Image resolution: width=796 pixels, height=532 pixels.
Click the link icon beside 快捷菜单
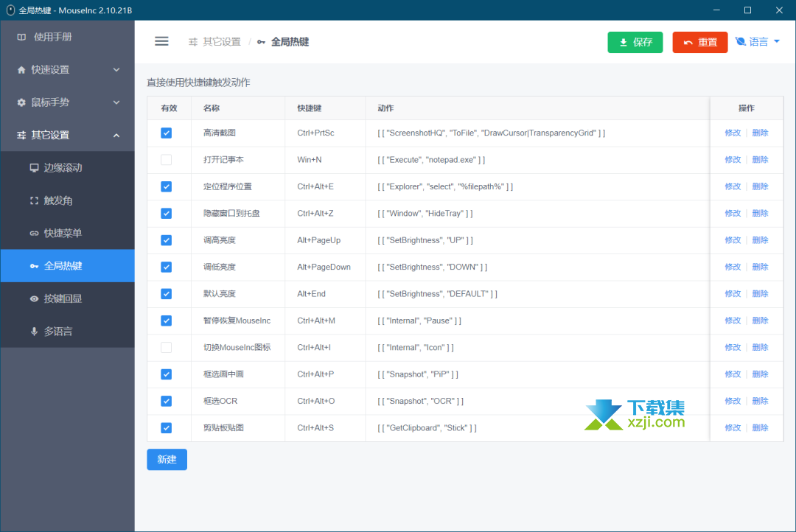click(x=34, y=234)
